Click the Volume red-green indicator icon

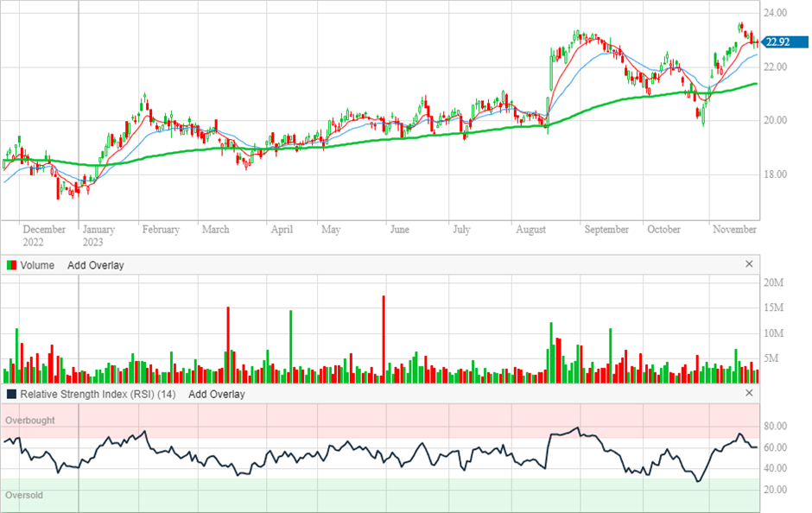coord(11,265)
